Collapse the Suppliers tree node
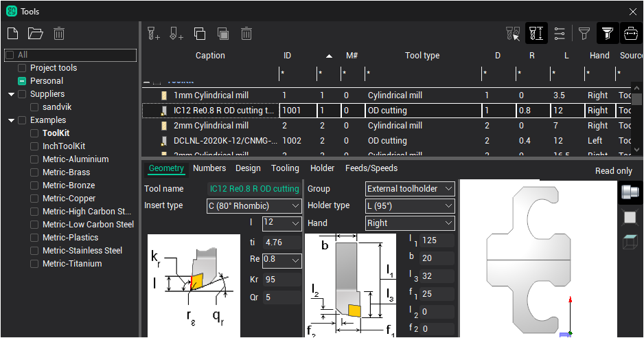 tap(12, 94)
